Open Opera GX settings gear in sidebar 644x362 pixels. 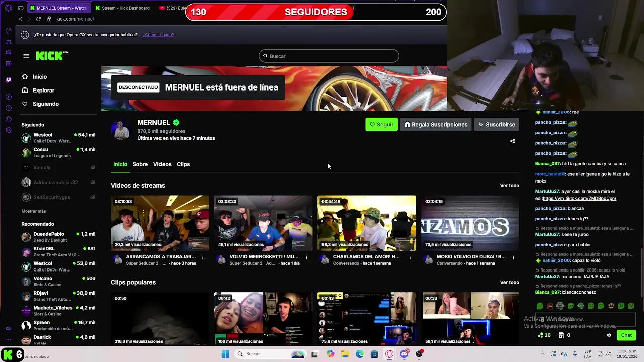[x=9, y=130]
